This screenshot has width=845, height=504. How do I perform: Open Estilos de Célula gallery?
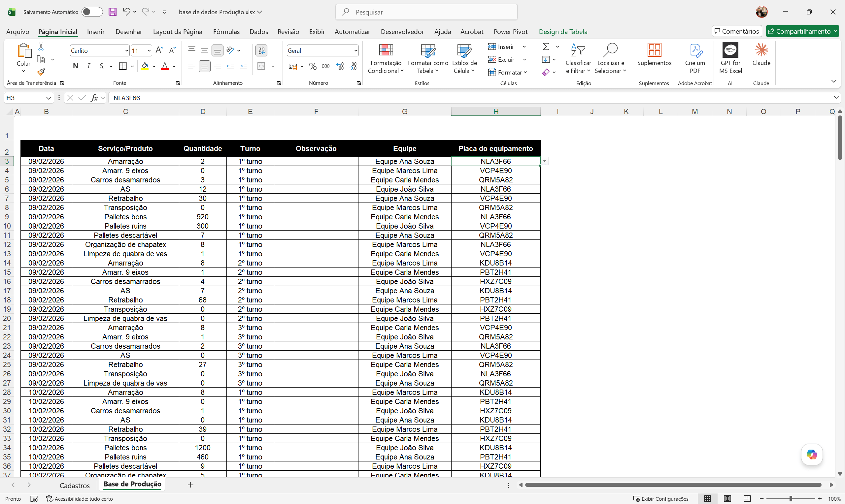pyautogui.click(x=464, y=59)
